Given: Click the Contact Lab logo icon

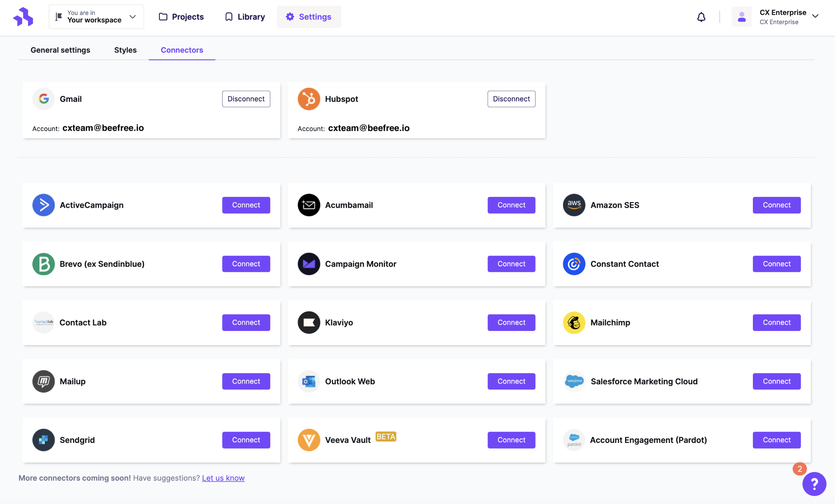Looking at the screenshot, I should click(x=44, y=323).
